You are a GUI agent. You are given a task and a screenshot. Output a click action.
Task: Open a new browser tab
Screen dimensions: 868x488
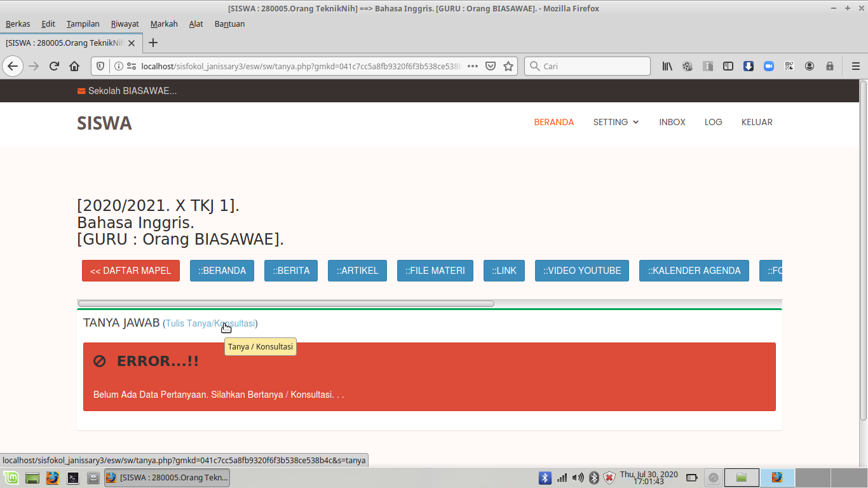point(153,43)
